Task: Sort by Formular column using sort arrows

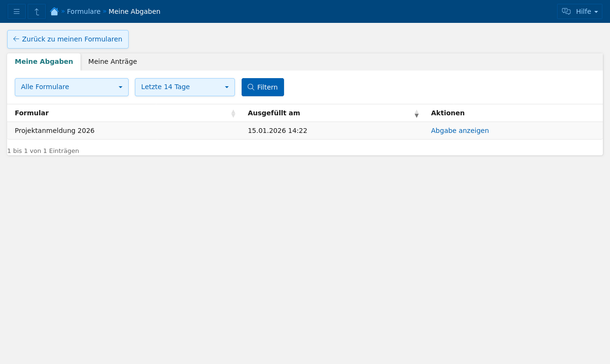Action: (233, 113)
